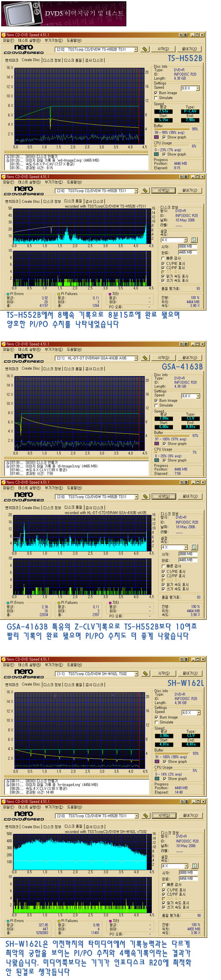Click the Nero app icon in SH-W162L burn window title bar

[4, 659]
